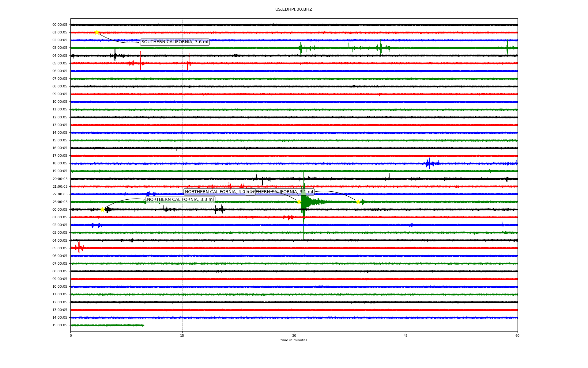
Task: Click the 22:00:05 trace time label
Action: [60, 194]
